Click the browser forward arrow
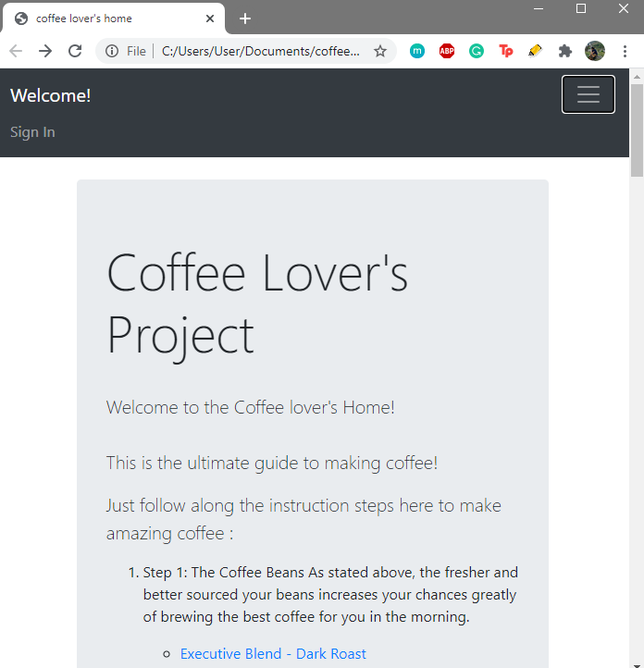The width and height of the screenshot is (644, 668). [x=45, y=51]
